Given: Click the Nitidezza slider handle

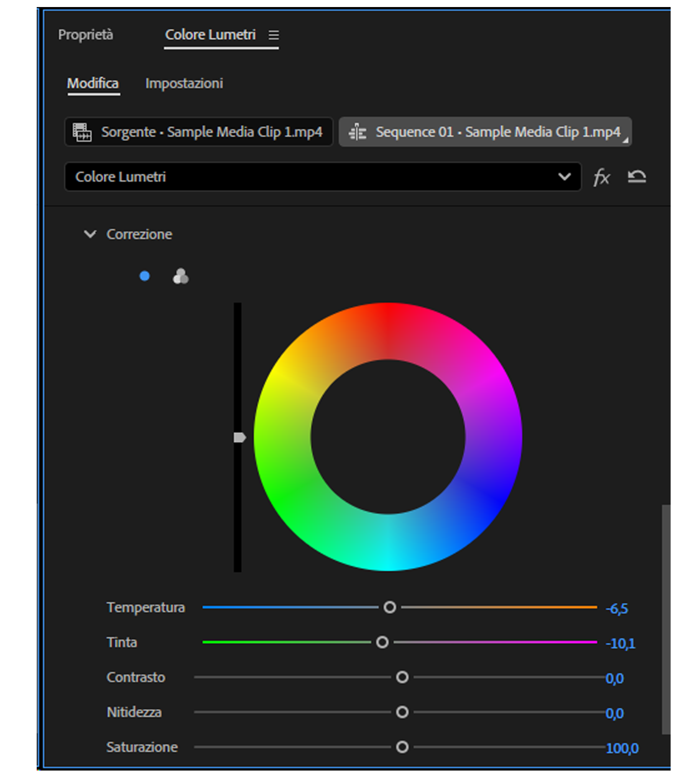Looking at the screenshot, I should [402, 712].
